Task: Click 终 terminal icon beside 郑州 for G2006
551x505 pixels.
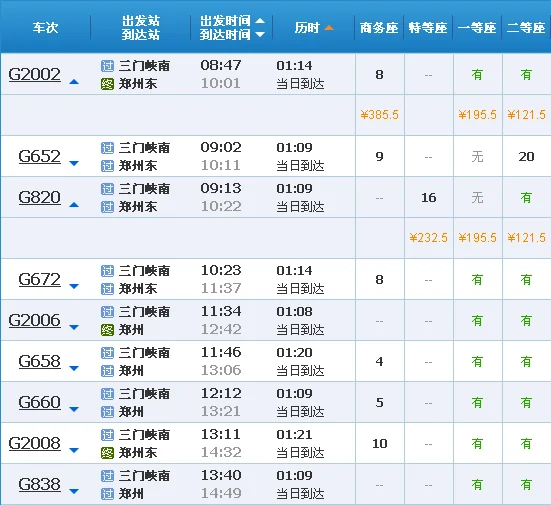Action: 108,330
